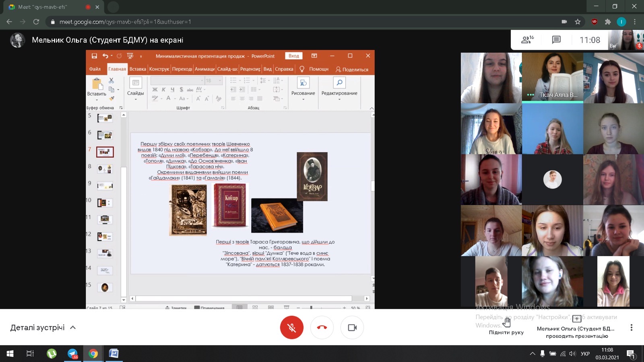Reload the Meet browser page
644x362 pixels.
[36, 22]
